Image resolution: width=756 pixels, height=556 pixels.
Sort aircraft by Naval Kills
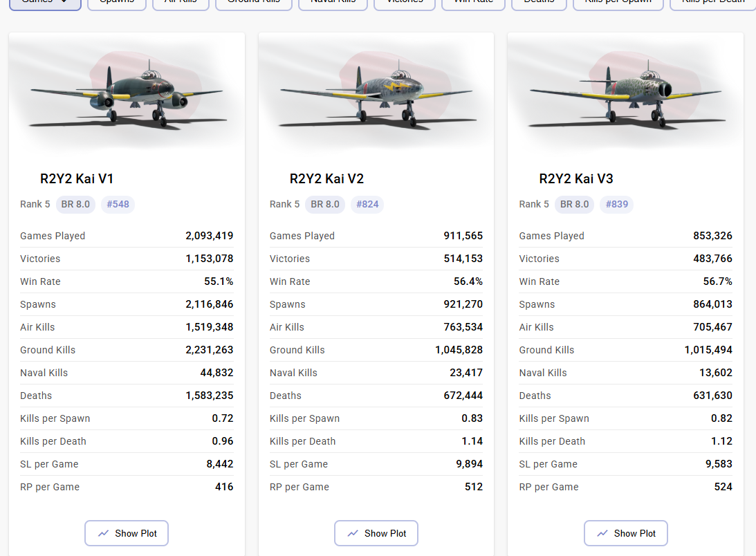click(333, 3)
